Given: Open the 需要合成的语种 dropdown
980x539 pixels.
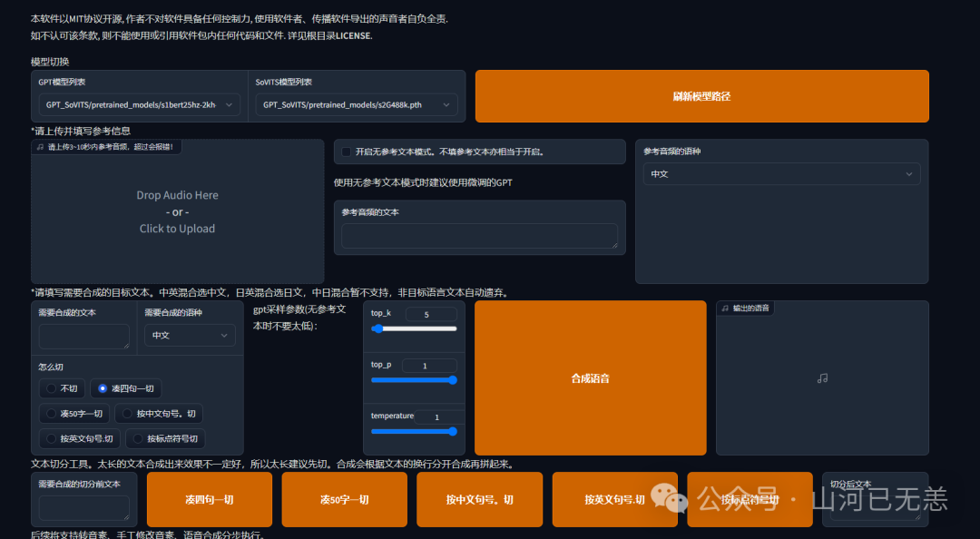Looking at the screenshot, I should click(x=189, y=335).
